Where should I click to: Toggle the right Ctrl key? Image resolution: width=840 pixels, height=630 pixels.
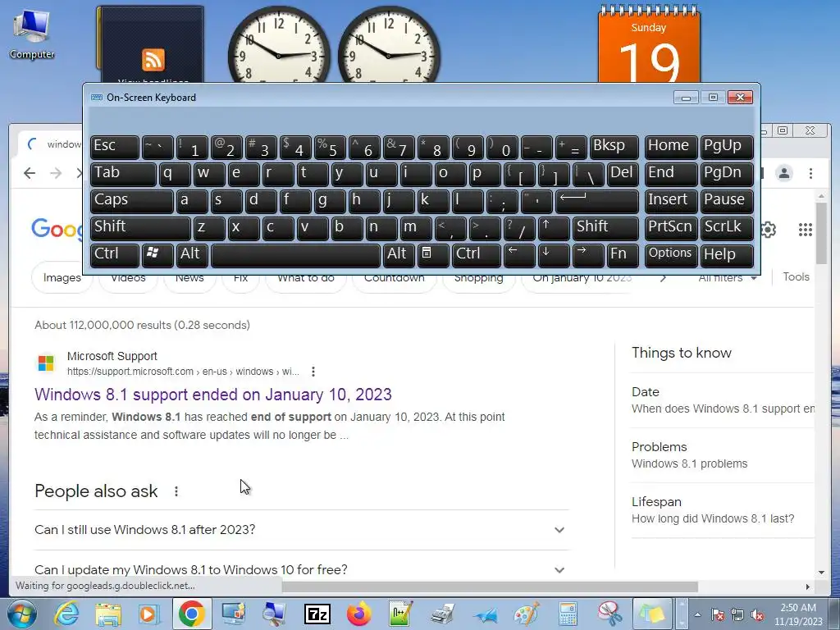(477, 254)
